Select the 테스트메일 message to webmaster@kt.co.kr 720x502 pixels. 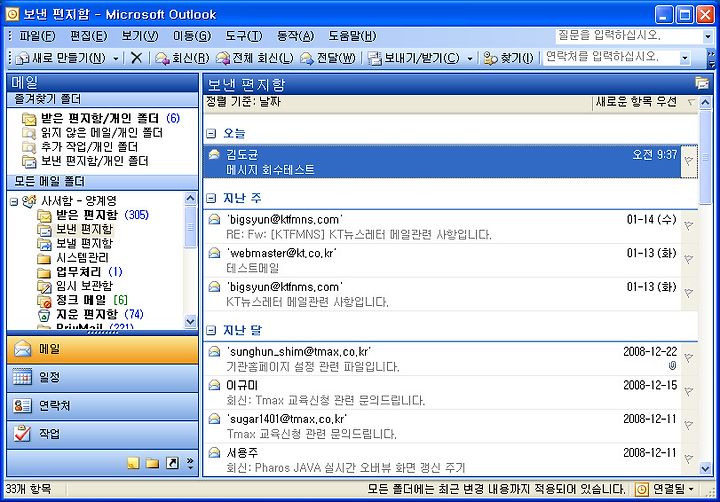coord(450,260)
